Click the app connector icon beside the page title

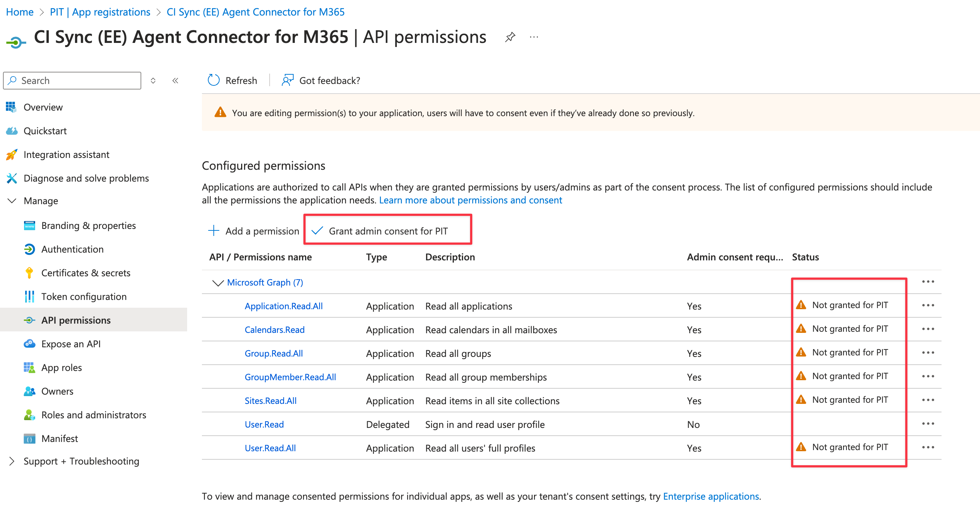click(x=16, y=42)
